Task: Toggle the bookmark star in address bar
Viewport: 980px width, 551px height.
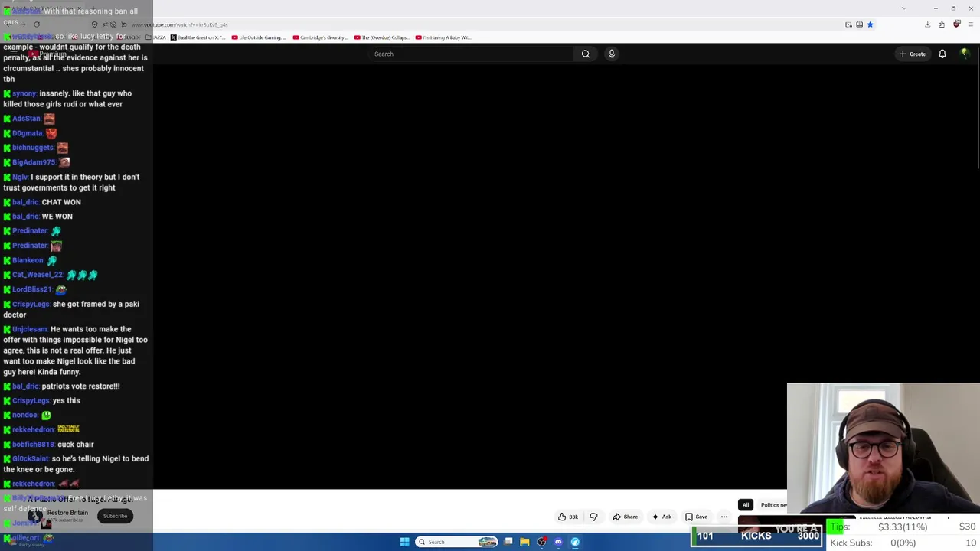Action: pos(870,24)
